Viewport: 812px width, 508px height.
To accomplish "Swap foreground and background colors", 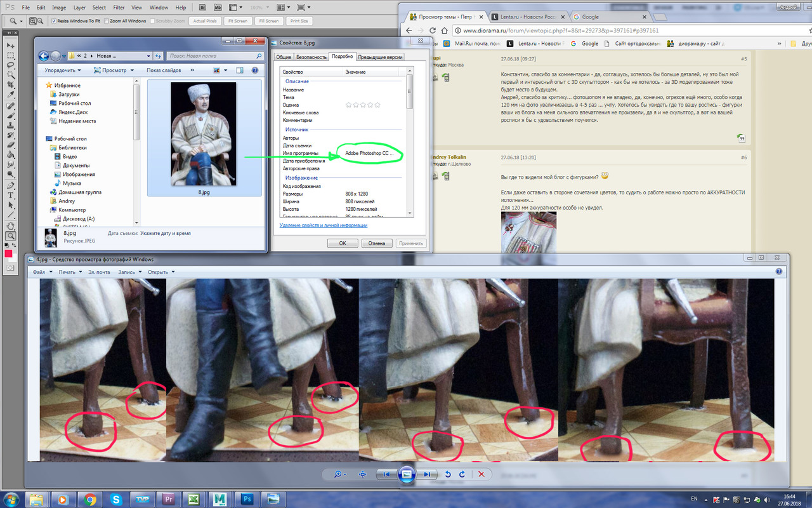I will click(15, 245).
